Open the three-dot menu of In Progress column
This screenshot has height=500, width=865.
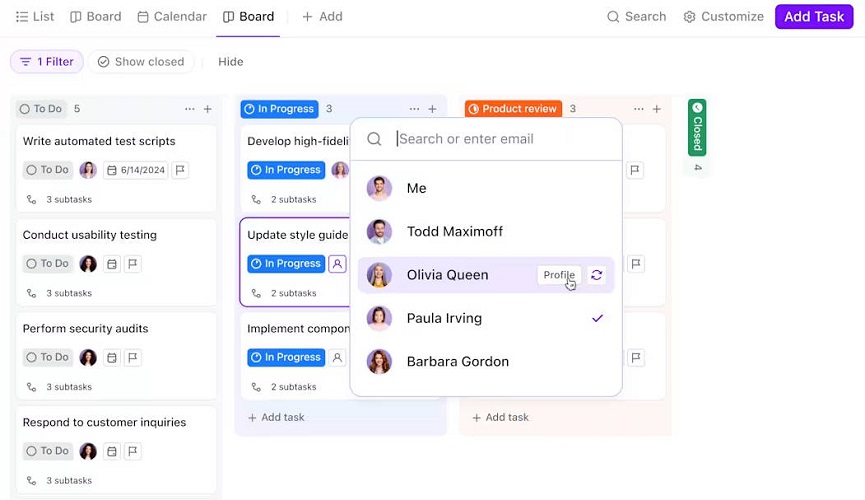click(414, 109)
